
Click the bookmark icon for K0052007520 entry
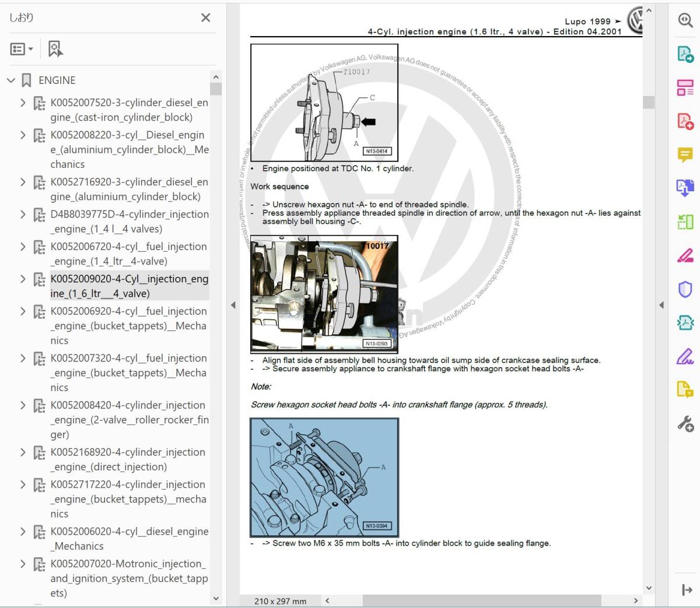click(x=39, y=103)
